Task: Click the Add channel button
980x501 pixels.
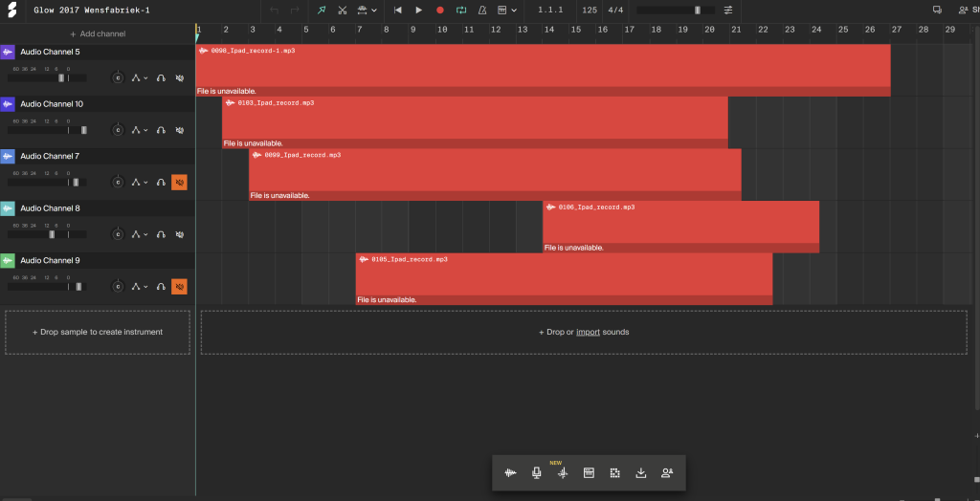Action: [x=98, y=33]
